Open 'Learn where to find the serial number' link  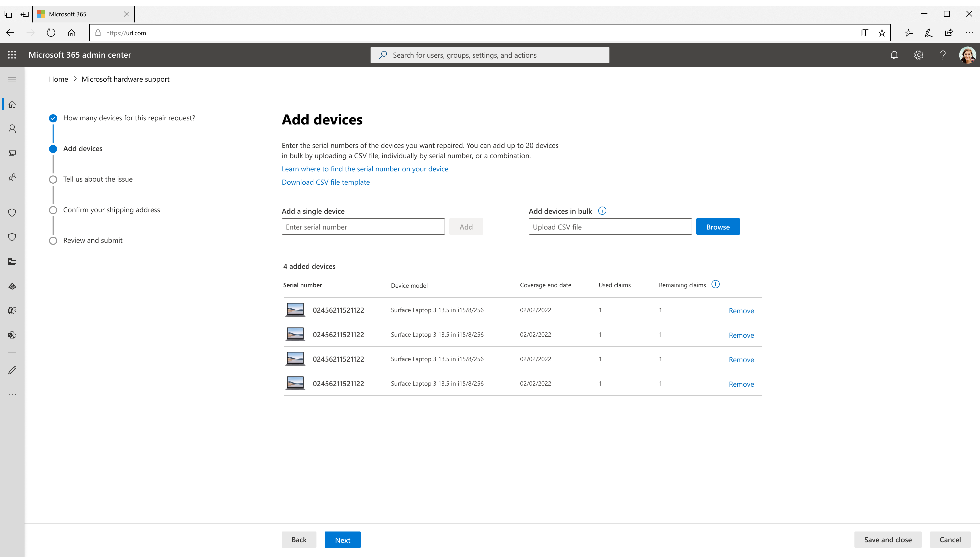(365, 169)
